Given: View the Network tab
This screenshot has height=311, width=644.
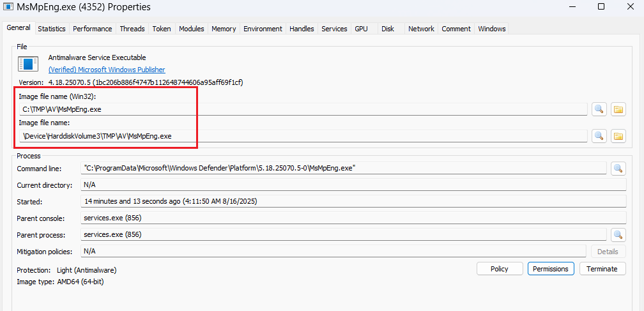Looking at the screenshot, I should [421, 29].
